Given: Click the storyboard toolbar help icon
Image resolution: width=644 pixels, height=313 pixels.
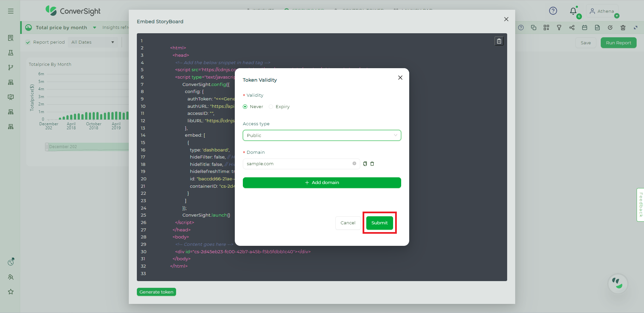Looking at the screenshot, I should [x=521, y=28].
